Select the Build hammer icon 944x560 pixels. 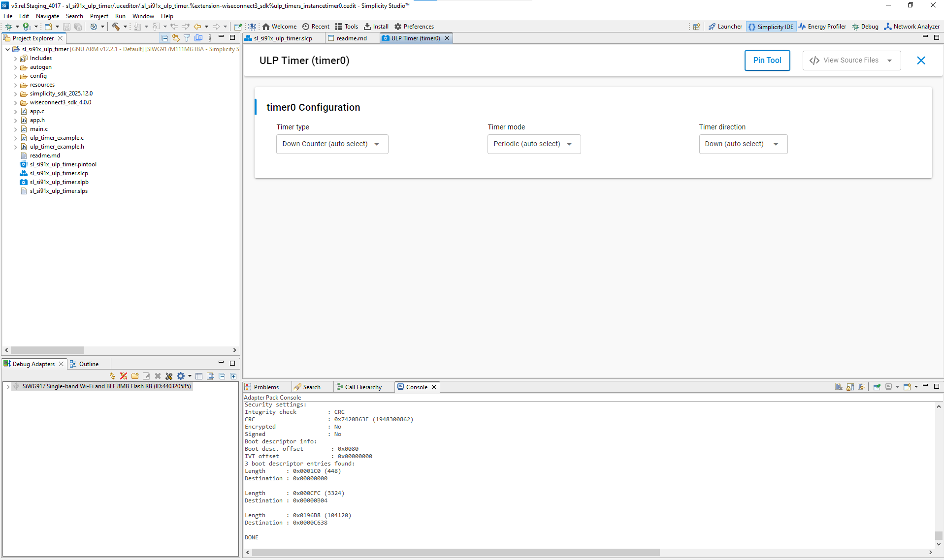[116, 26]
